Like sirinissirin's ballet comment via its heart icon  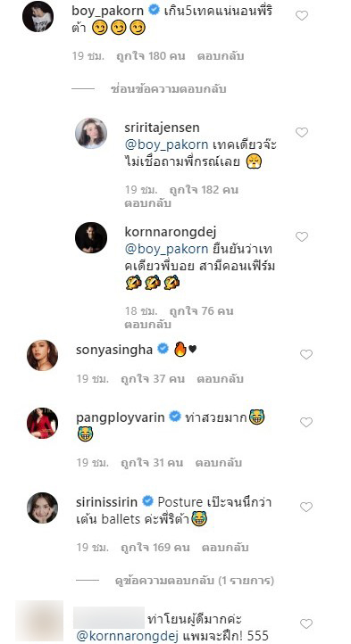(306, 508)
